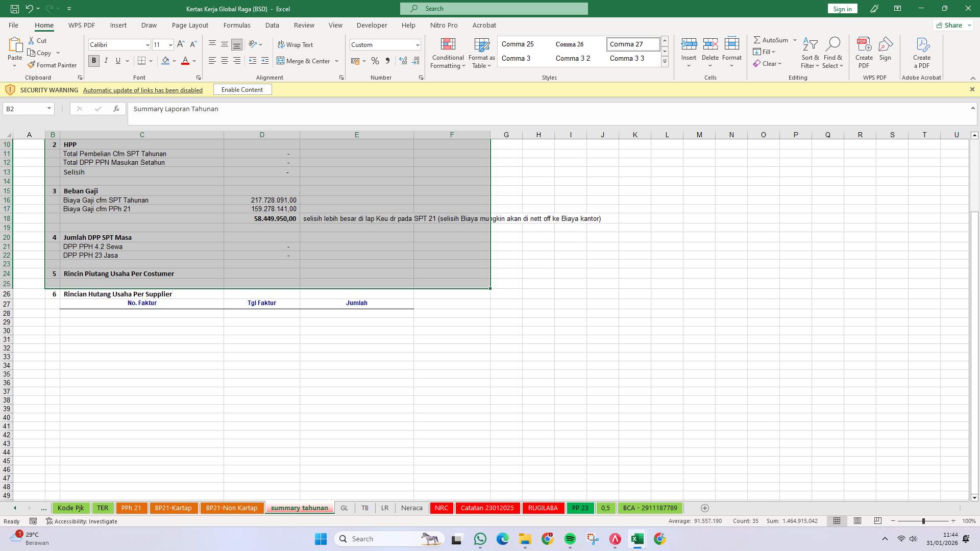Click the Merge & Center icon

tap(282, 61)
